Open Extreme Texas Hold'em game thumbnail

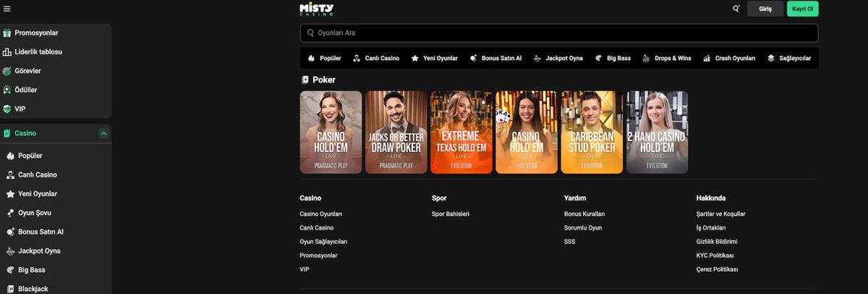coord(461,132)
